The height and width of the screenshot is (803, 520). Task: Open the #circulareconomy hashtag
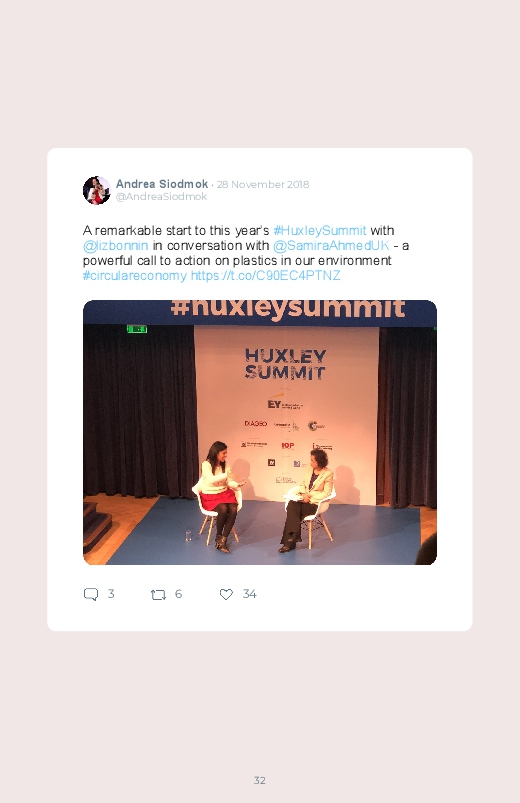[135, 276]
